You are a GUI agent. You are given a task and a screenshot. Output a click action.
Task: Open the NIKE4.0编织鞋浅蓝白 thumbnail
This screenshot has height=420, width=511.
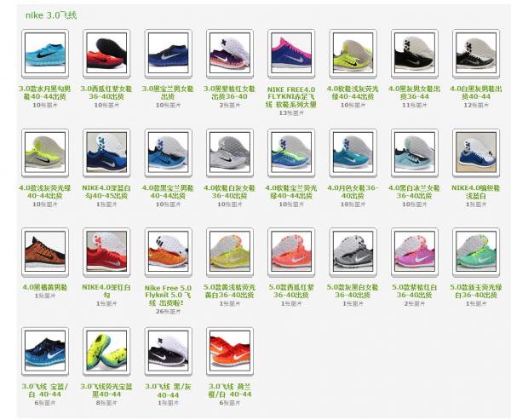tap(476, 152)
